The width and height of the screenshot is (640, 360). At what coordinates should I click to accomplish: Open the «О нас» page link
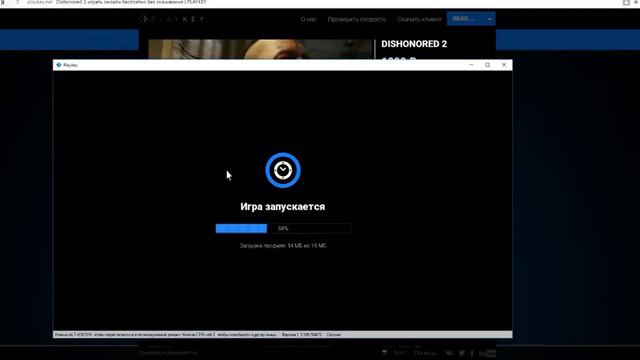pyautogui.click(x=308, y=19)
